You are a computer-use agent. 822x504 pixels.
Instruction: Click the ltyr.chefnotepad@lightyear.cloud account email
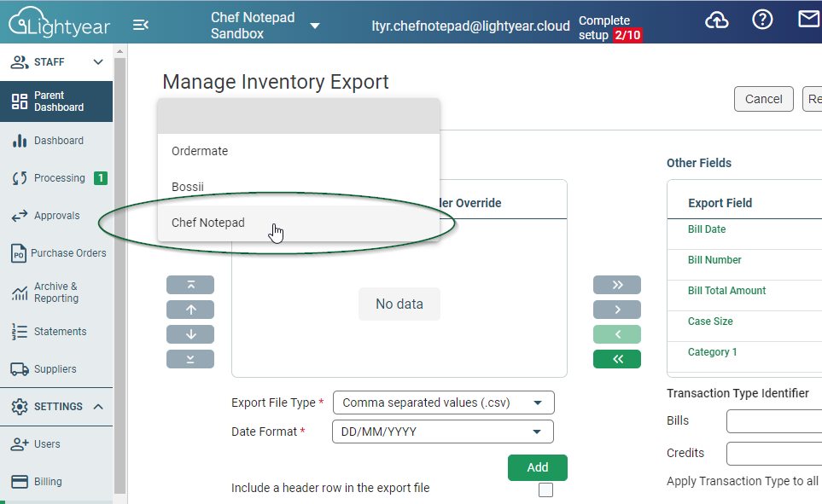[x=470, y=26]
